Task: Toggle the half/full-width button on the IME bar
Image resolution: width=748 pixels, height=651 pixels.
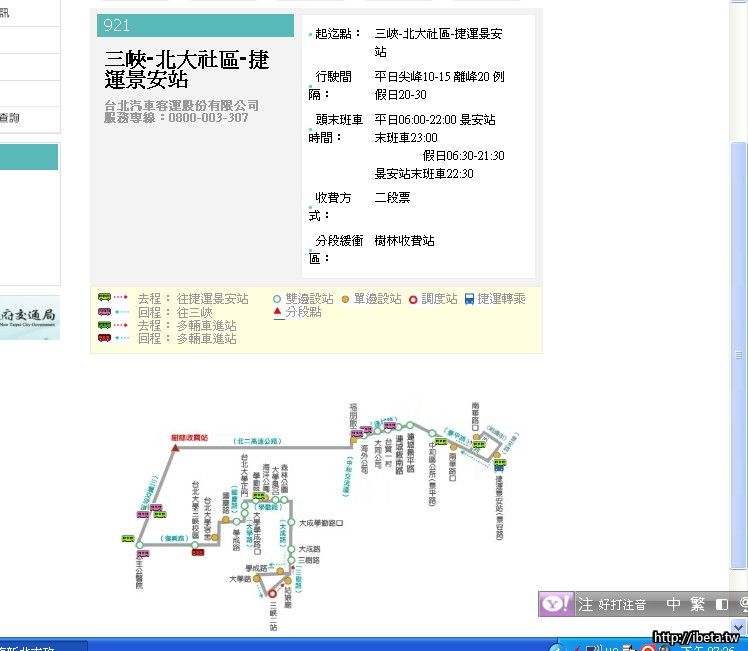Action: click(x=721, y=605)
